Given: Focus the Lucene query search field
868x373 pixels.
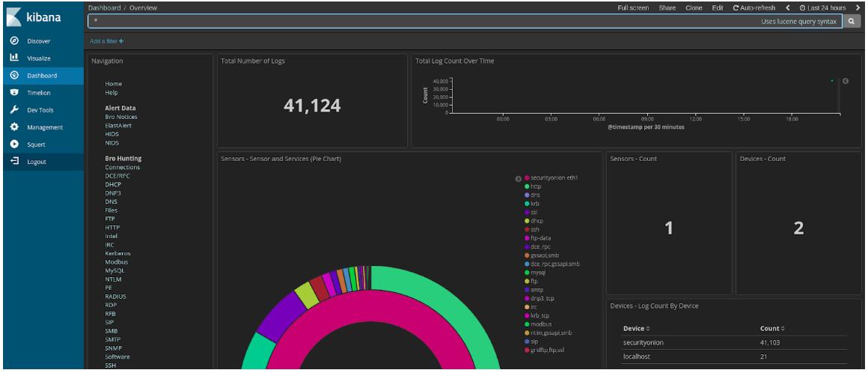Looking at the screenshot, I should (465, 22).
